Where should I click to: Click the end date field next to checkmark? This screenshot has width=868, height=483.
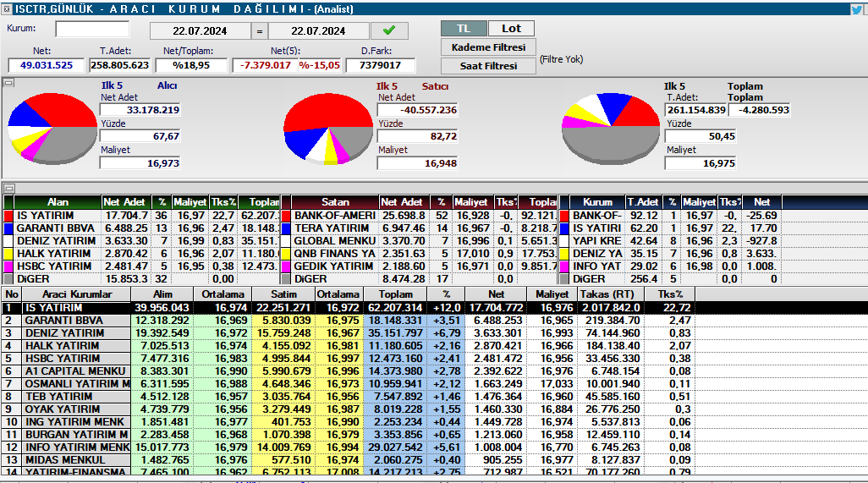click(x=318, y=31)
